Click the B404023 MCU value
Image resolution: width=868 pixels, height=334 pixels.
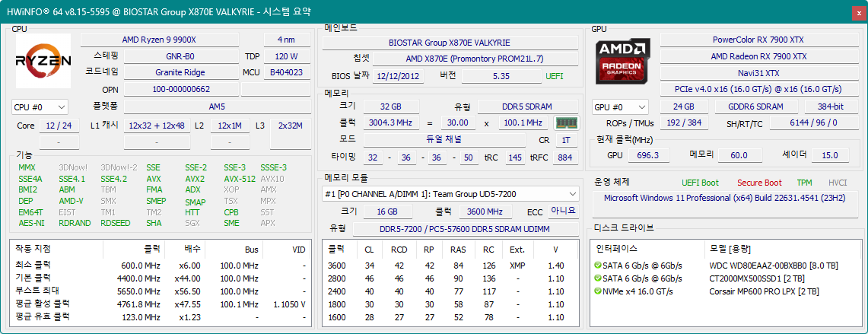tap(287, 72)
